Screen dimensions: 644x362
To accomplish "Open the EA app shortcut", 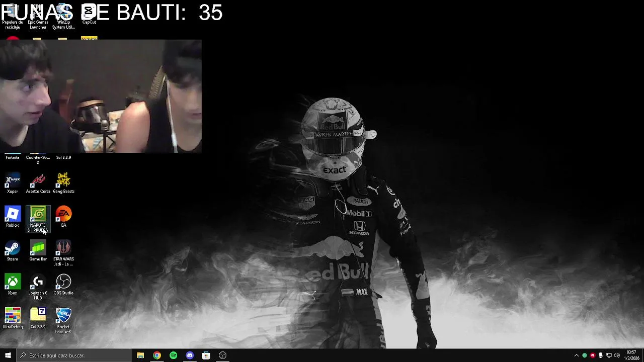I will pos(63,217).
